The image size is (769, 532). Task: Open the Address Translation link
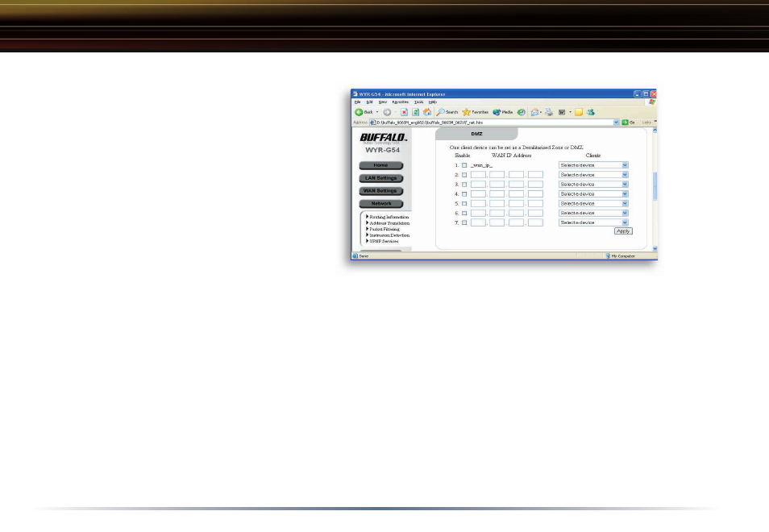(x=389, y=223)
